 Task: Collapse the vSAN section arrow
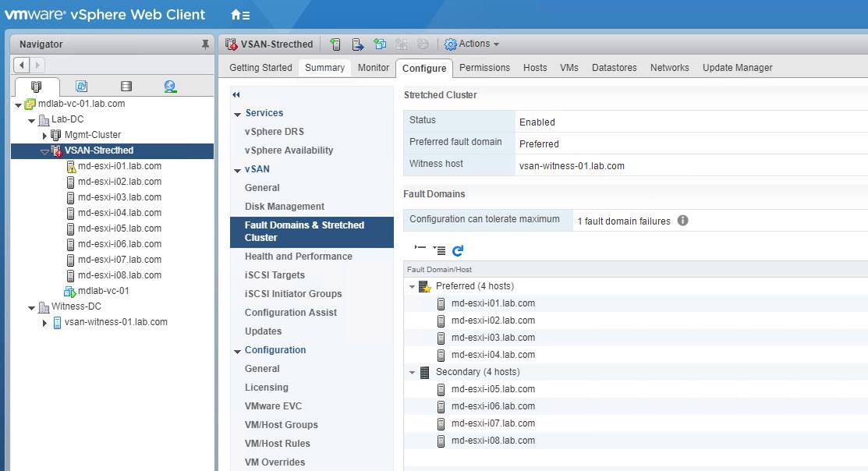238,171
